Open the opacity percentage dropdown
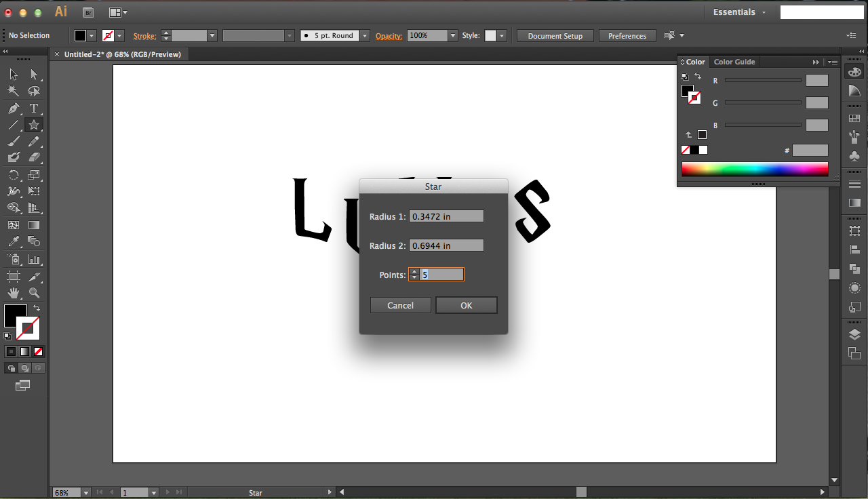The width and height of the screenshot is (868, 499). pos(453,36)
